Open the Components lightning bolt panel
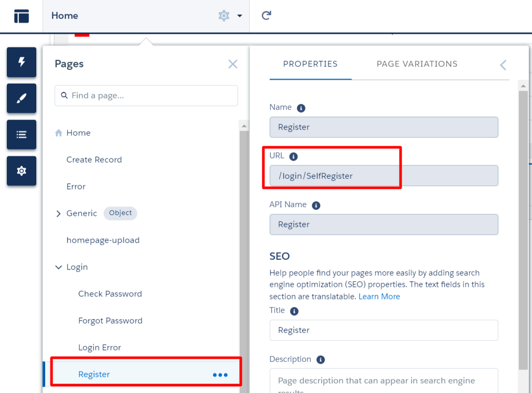532x393 pixels. tap(22, 62)
